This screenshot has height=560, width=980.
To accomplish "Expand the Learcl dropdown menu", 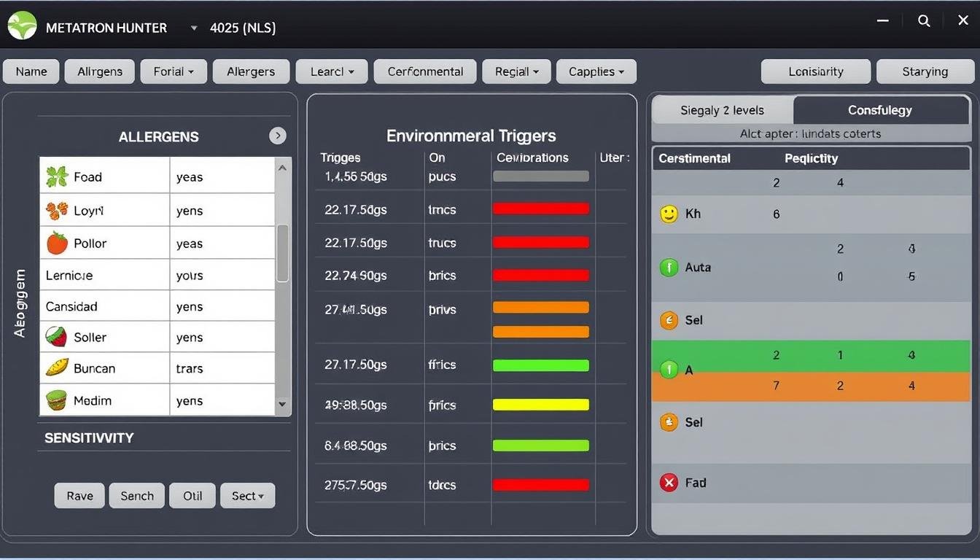I will 332,71.
